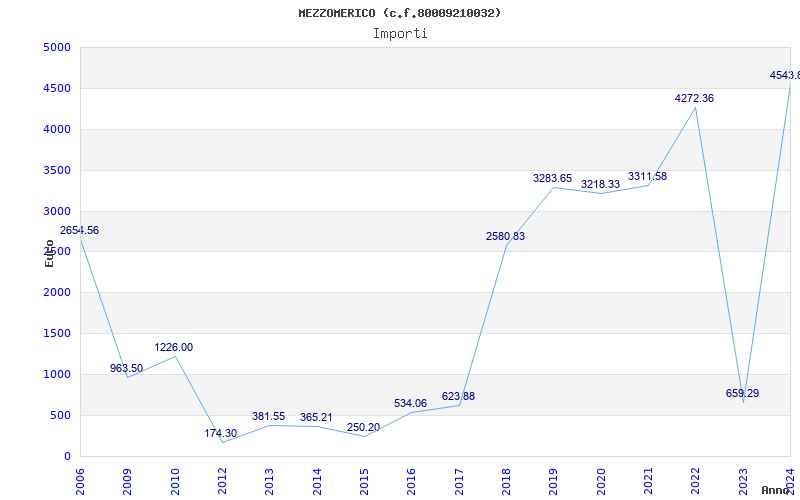Select the y-axis value 3000
800x500 pixels.
click(57, 211)
